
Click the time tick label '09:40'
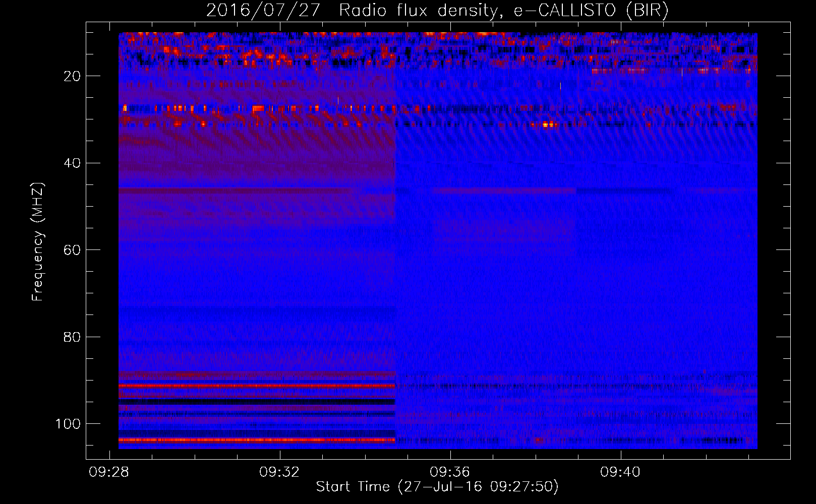tap(620, 472)
